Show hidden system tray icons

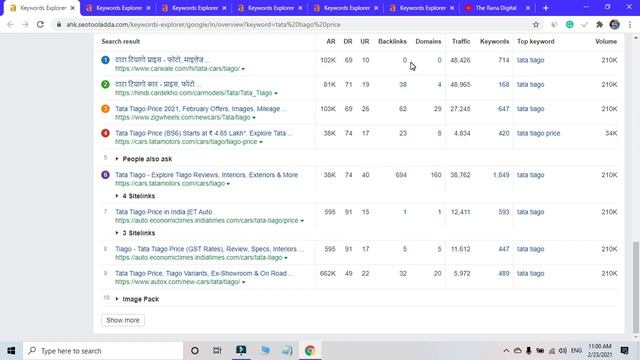point(506,351)
